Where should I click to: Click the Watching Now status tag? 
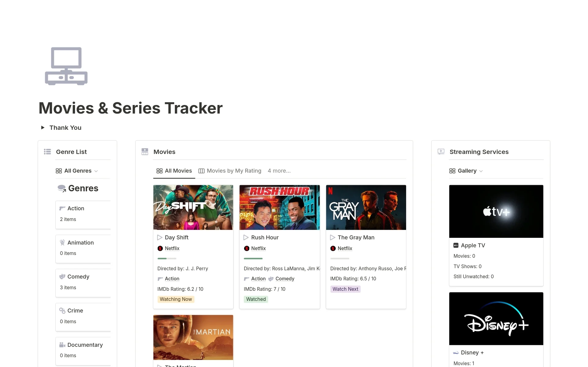(x=176, y=299)
